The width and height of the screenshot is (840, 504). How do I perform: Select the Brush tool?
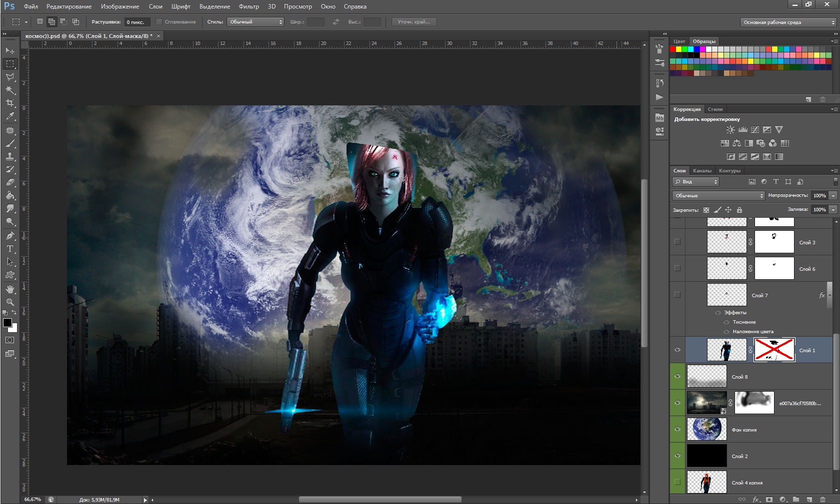(x=9, y=143)
